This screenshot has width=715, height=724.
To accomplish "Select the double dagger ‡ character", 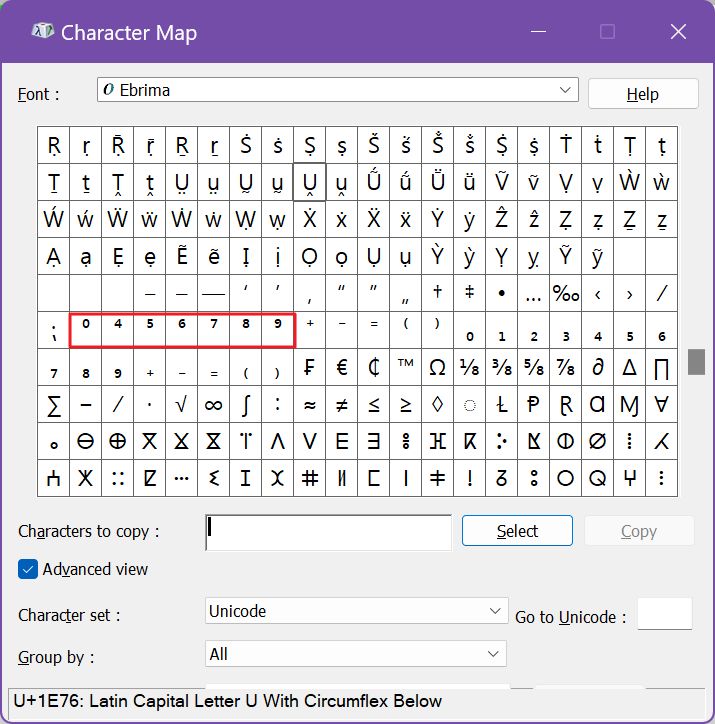I will coord(469,293).
